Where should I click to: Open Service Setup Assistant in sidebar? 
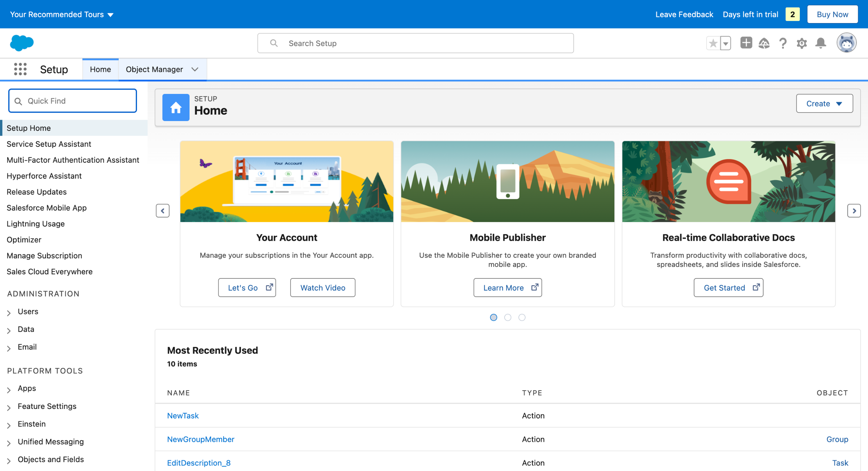(49, 144)
